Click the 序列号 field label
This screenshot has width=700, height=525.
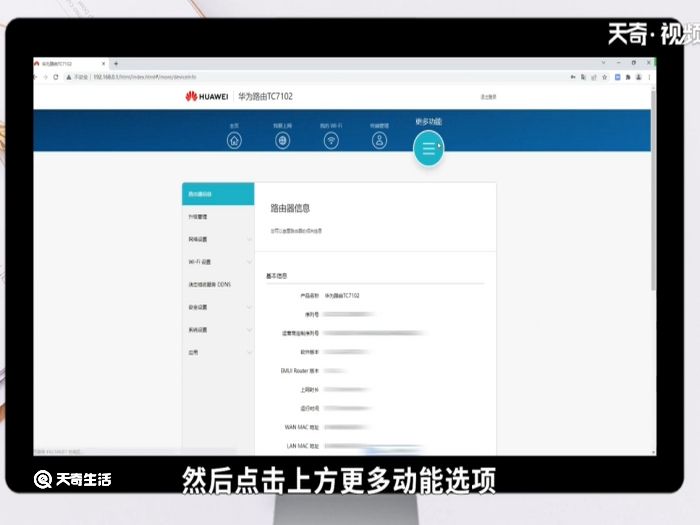(312, 314)
